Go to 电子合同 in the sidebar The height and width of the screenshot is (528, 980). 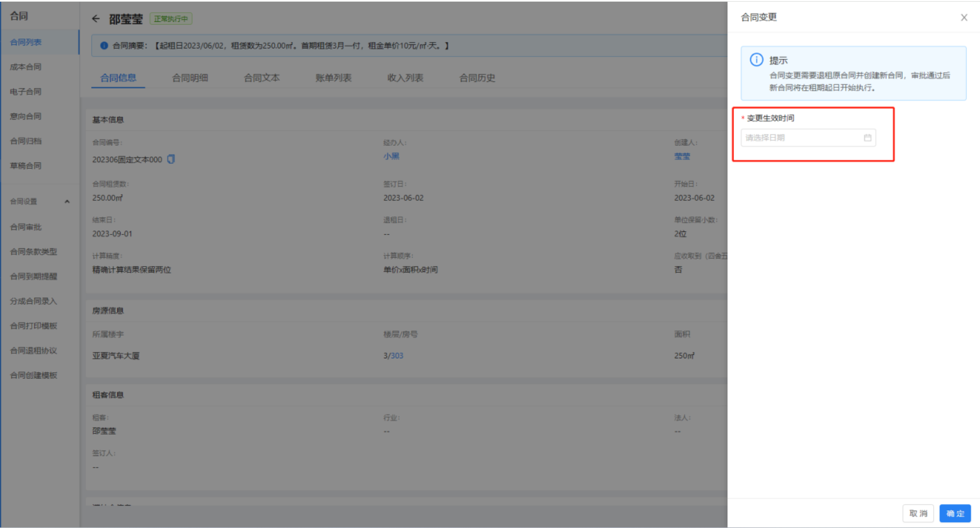pos(25,92)
